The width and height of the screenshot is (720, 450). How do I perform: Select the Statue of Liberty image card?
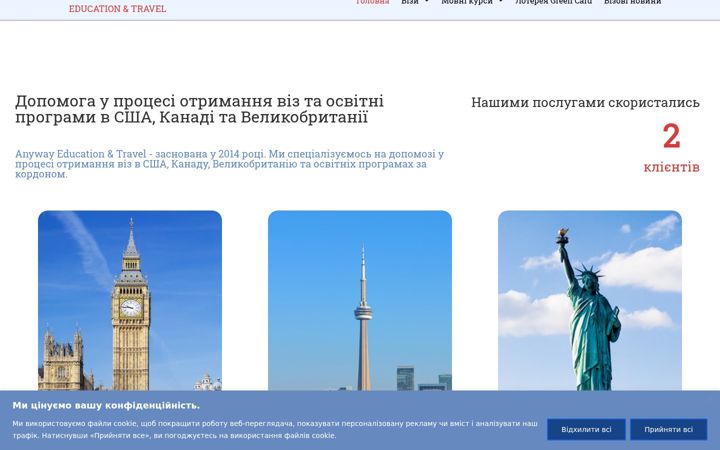(590, 300)
